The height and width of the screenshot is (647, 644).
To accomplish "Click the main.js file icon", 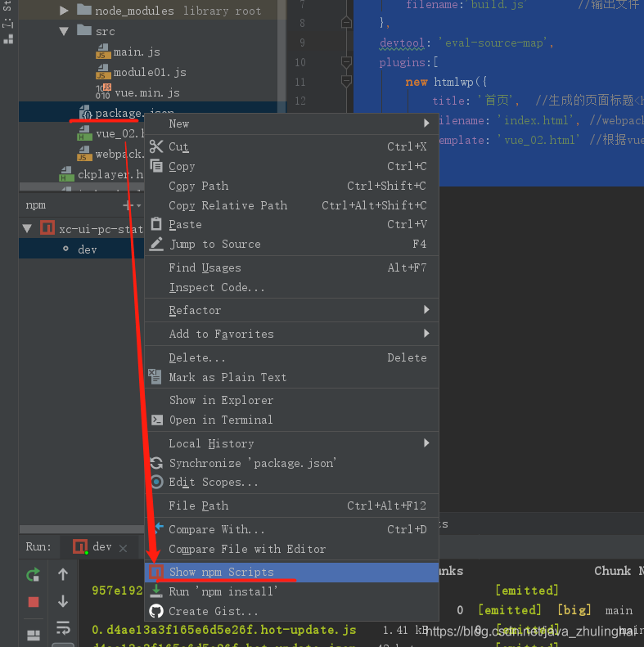I will (103, 52).
